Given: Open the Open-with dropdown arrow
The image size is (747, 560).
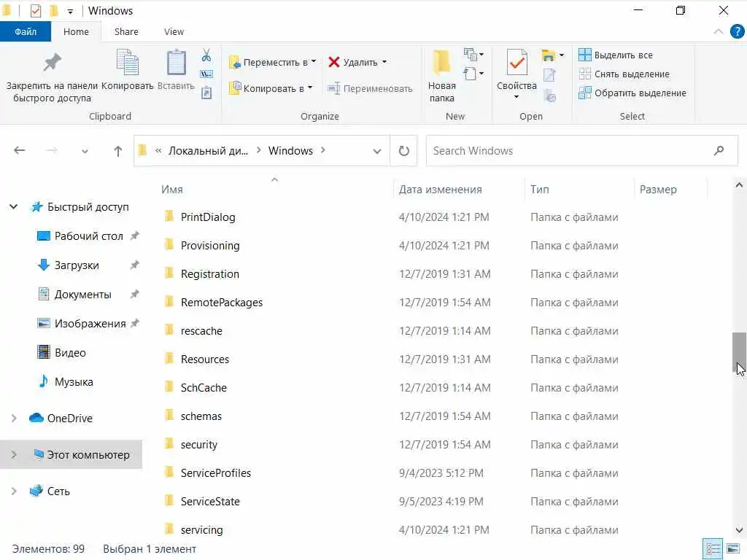Looking at the screenshot, I should (x=562, y=55).
